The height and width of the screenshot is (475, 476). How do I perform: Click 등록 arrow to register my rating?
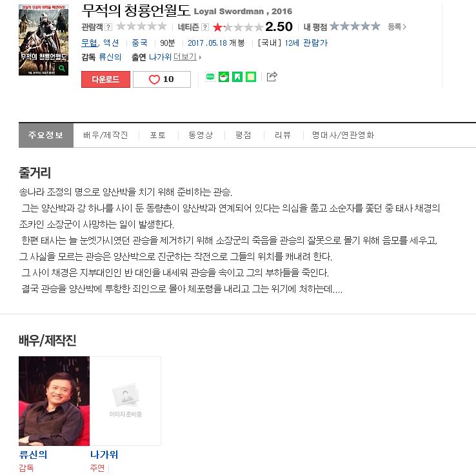[397, 26]
